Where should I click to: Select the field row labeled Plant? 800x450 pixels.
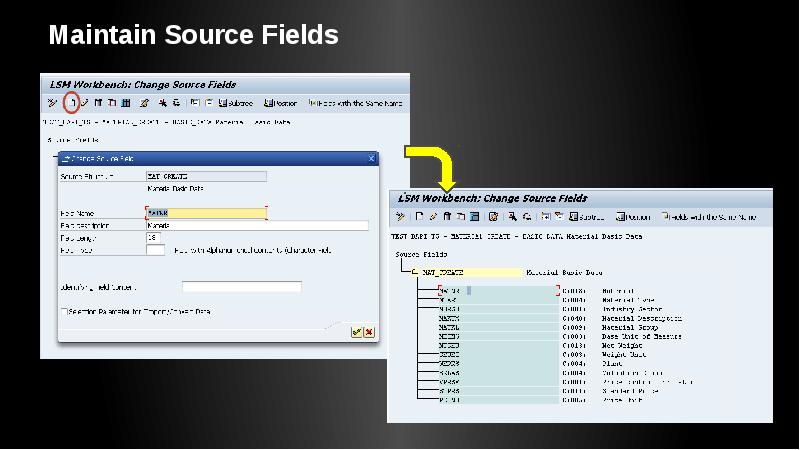pyautogui.click(x=531, y=364)
